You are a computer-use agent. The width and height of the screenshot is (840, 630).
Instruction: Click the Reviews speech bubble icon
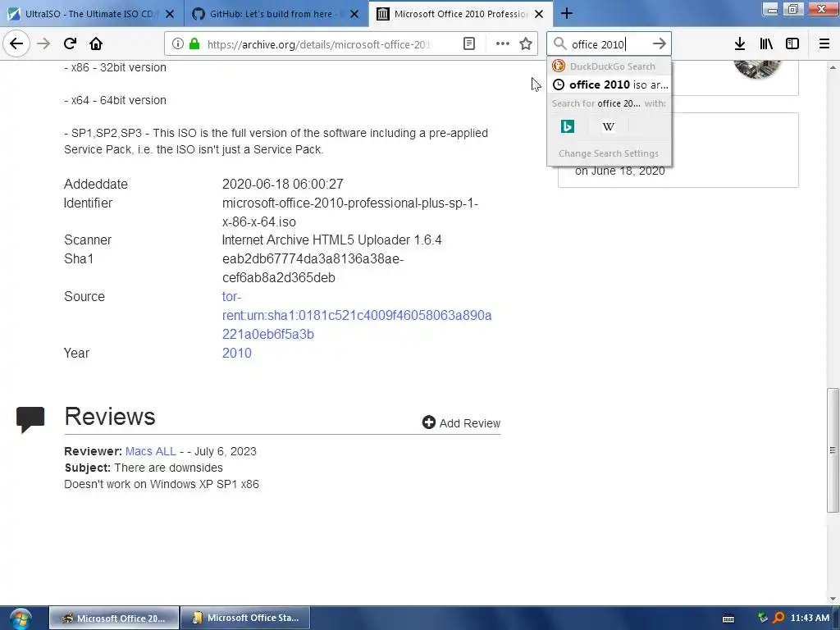tap(30, 419)
